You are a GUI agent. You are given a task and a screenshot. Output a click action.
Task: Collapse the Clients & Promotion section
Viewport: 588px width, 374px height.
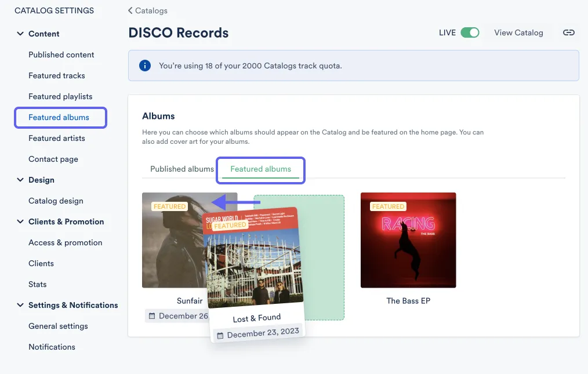20,222
